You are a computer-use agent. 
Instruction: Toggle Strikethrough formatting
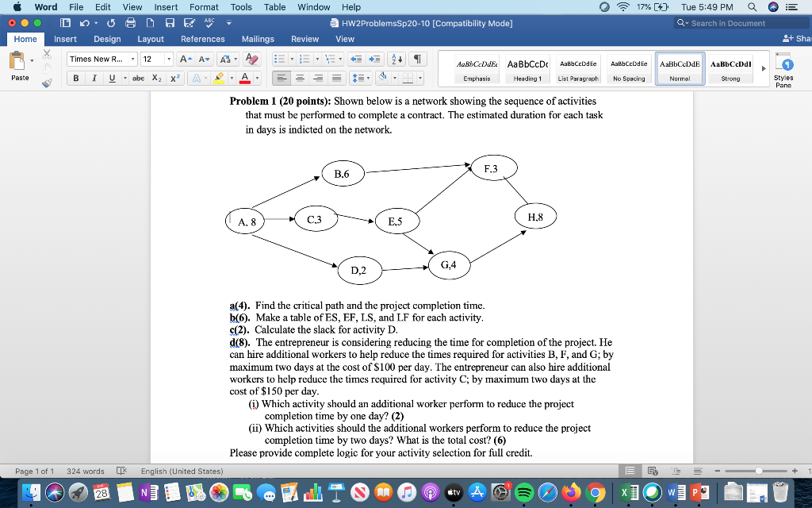pos(138,79)
